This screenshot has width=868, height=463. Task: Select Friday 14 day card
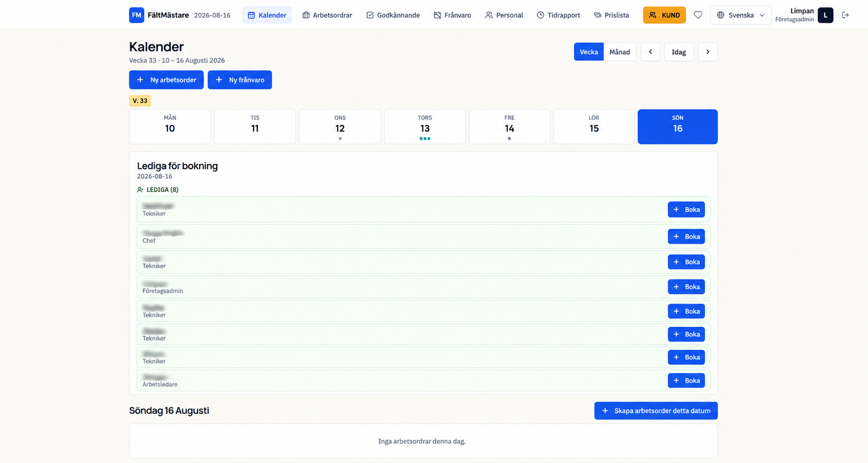pos(509,127)
